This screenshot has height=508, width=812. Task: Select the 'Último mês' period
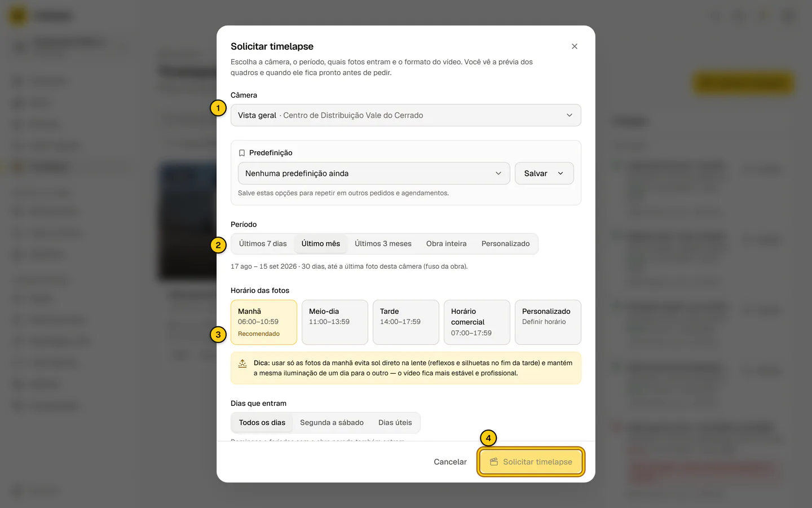321,244
